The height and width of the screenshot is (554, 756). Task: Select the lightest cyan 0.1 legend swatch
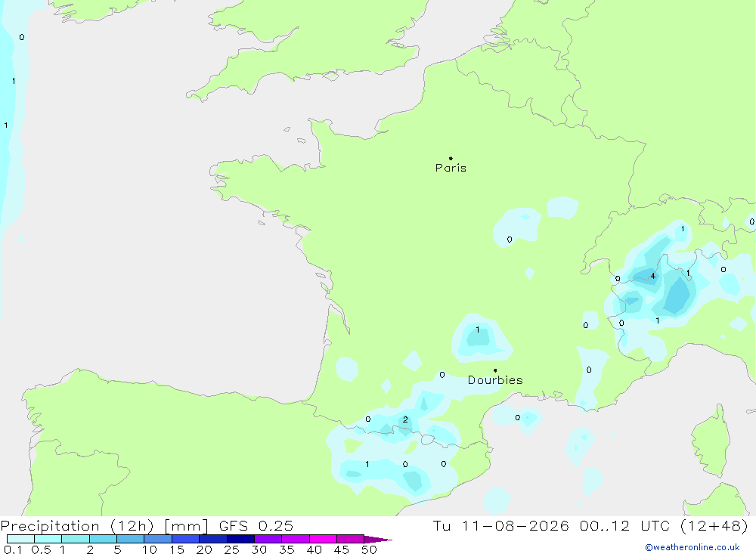coord(20,539)
